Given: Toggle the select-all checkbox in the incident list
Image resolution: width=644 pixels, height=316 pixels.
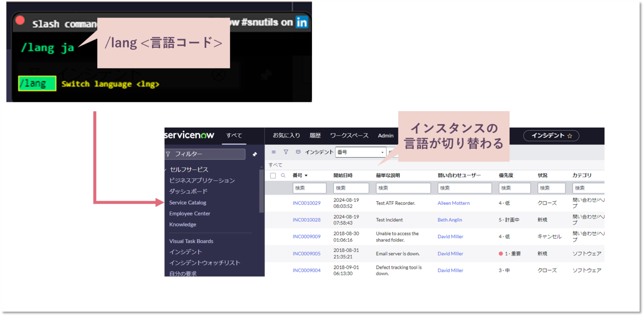Looking at the screenshot, I should (x=273, y=175).
